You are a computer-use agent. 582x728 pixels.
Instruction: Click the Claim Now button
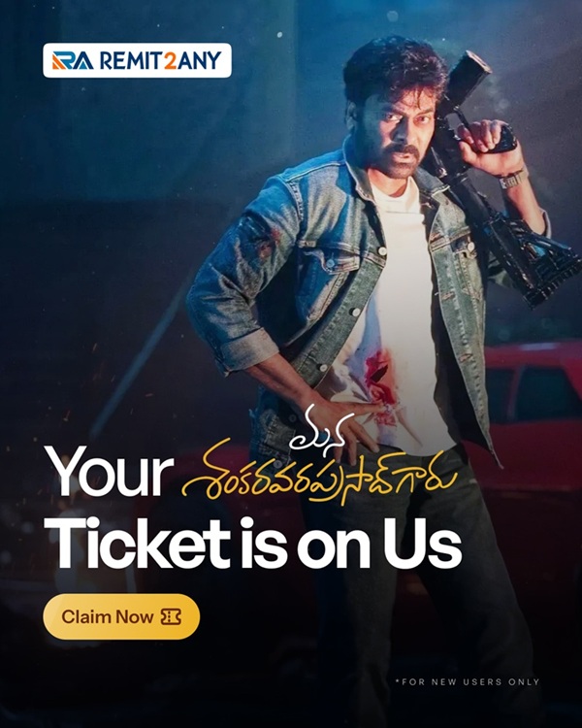(x=121, y=616)
